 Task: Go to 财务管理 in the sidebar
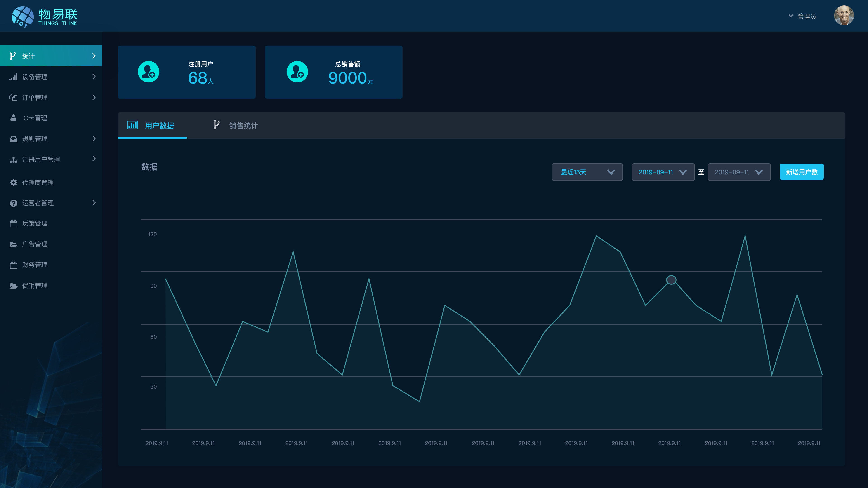[35, 265]
